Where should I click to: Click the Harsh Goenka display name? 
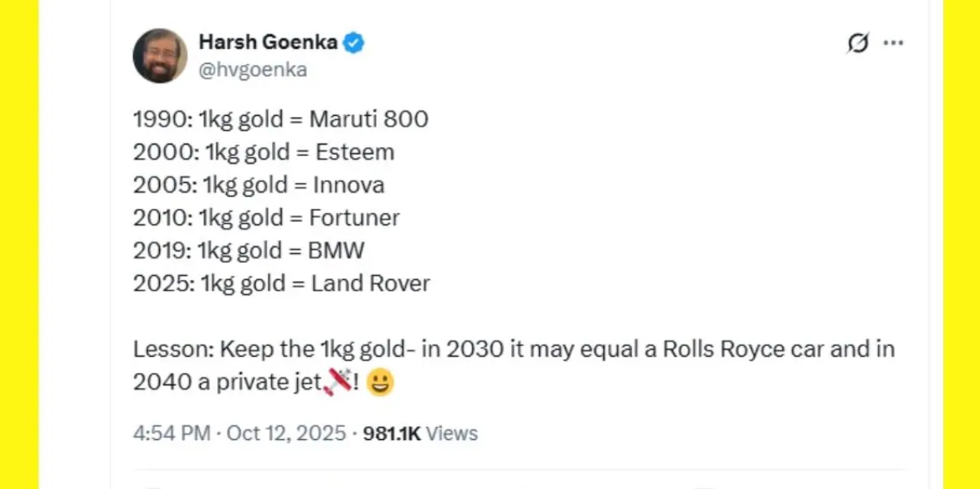tap(268, 42)
